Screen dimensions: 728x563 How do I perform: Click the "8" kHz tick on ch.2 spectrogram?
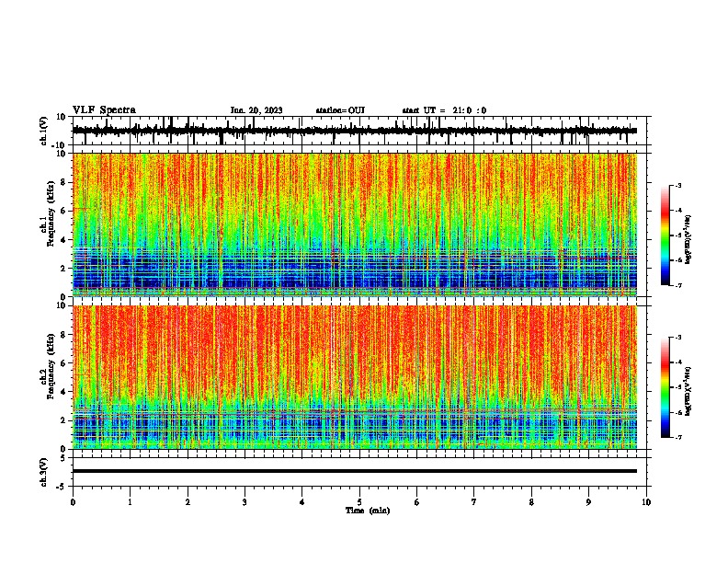(x=64, y=335)
